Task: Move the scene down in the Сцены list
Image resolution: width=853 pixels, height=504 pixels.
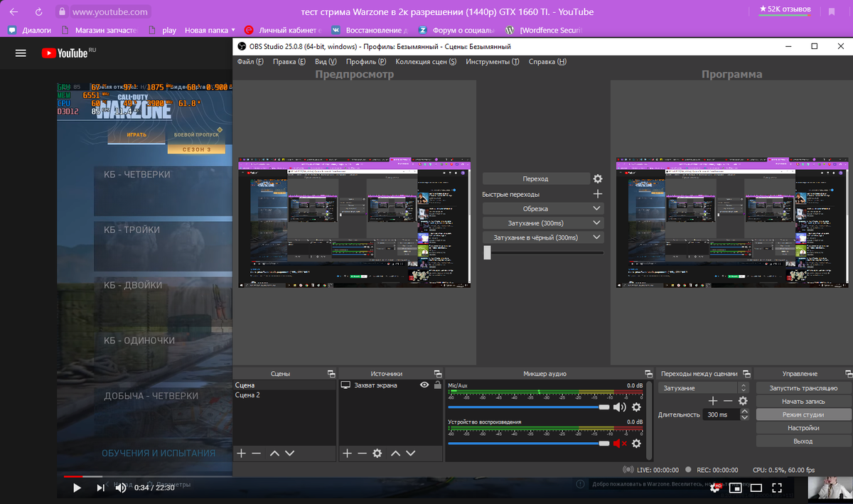Action: coord(289,453)
